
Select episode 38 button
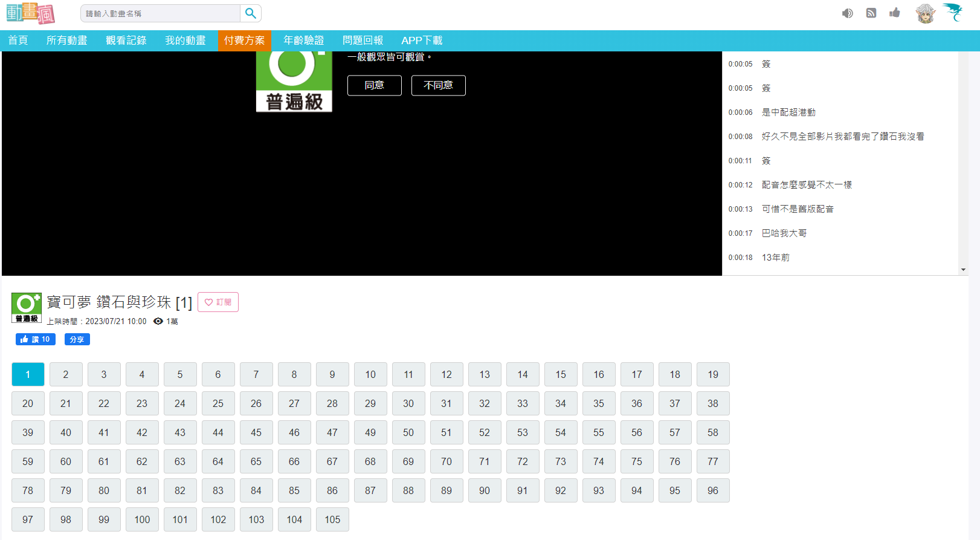pyautogui.click(x=713, y=403)
